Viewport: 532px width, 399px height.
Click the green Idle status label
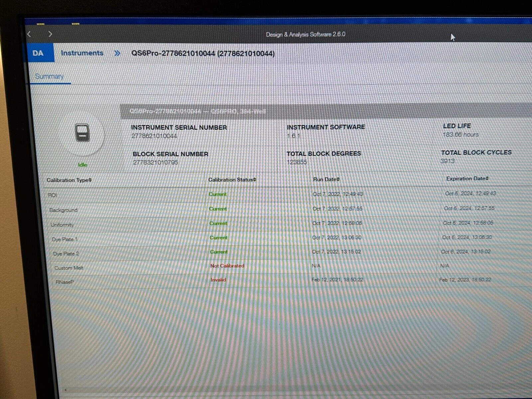click(82, 165)
